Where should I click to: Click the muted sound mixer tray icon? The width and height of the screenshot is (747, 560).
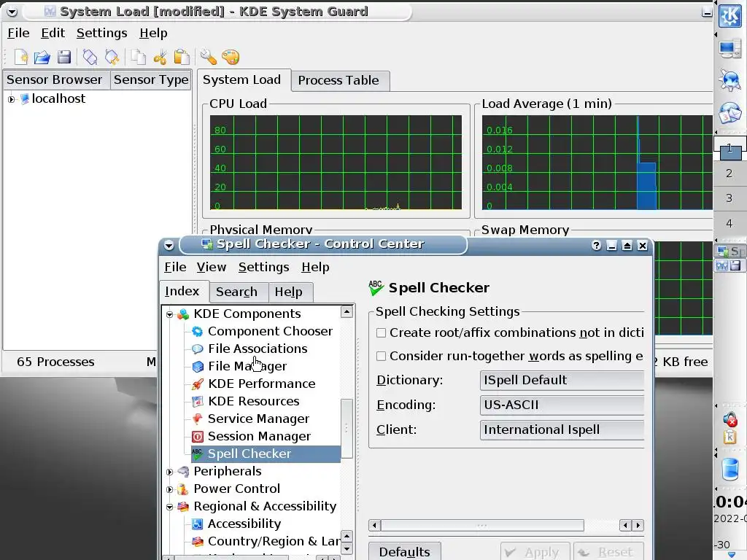tap(729, 420)
